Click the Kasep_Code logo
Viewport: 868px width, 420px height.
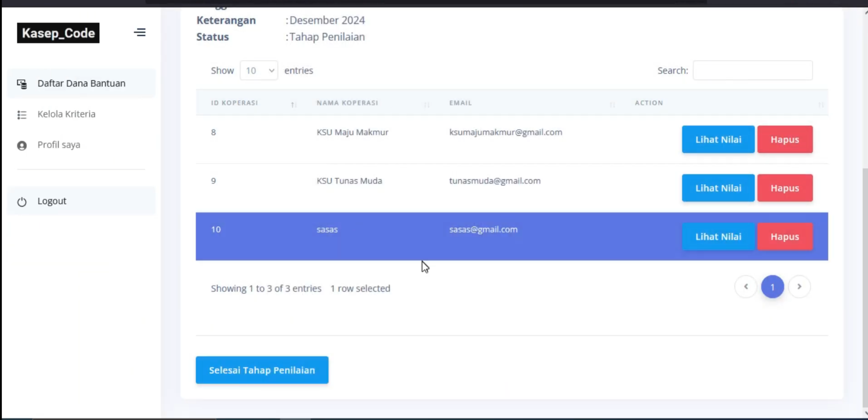click(x=58, y=33)
